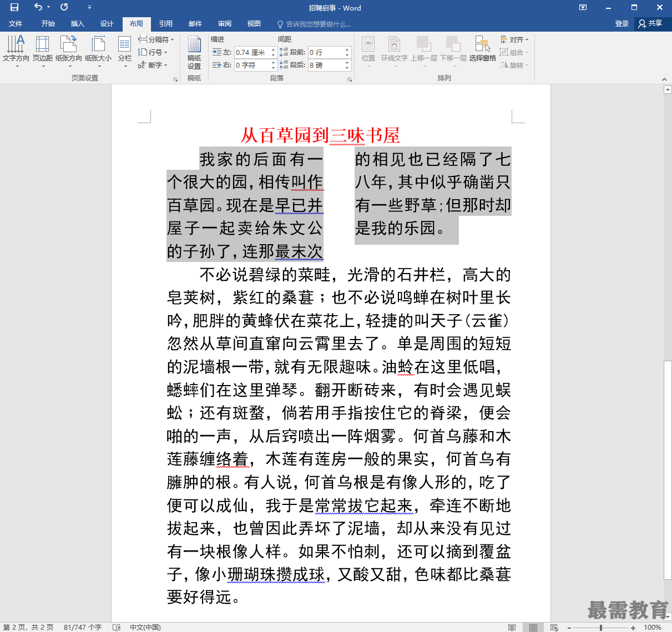672x632 pixels.
Task: Open the 选择窗格 selection pane
Action: coord(482,49)
